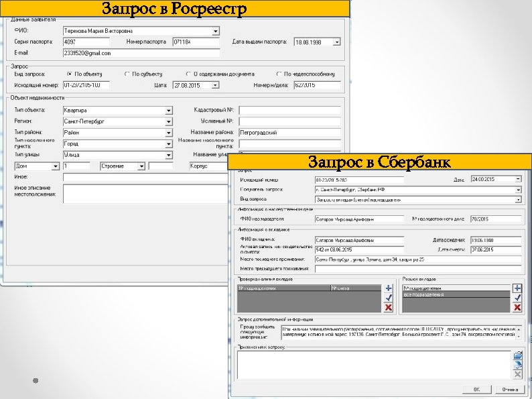Expand the Тип района dropdown
The width and height of the screenshot is (532, 399).
tap(169, 133)
